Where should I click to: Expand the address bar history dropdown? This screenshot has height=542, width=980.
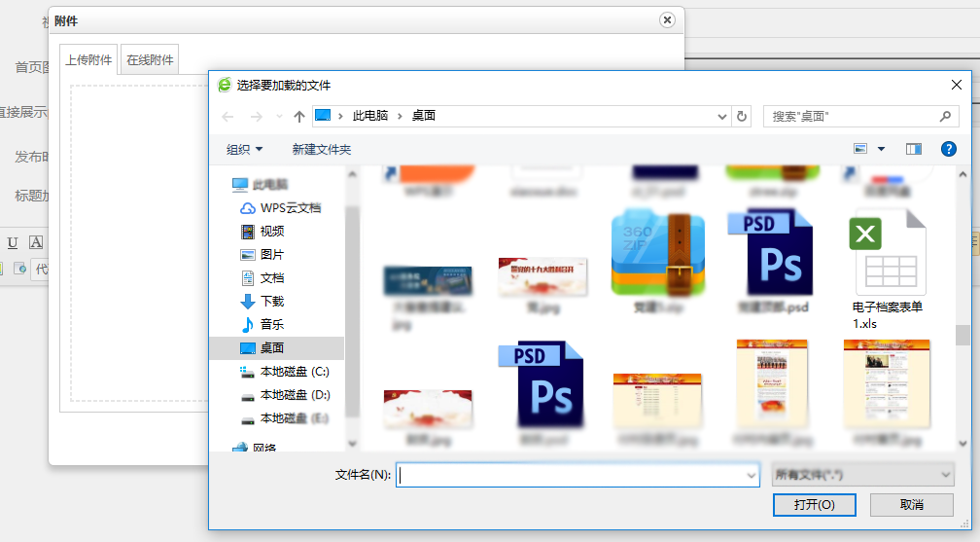pyautogui.click(x=721, y=116)
